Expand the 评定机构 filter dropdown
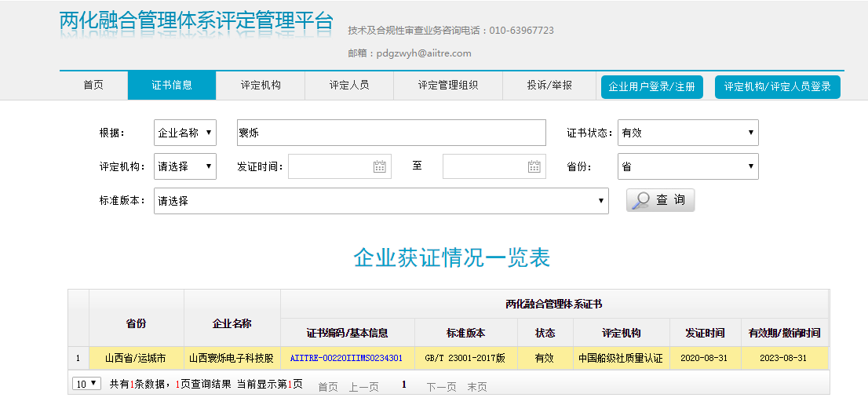This screenshot has width=868, height=405. pyautogui.click(x=185, y=166)
